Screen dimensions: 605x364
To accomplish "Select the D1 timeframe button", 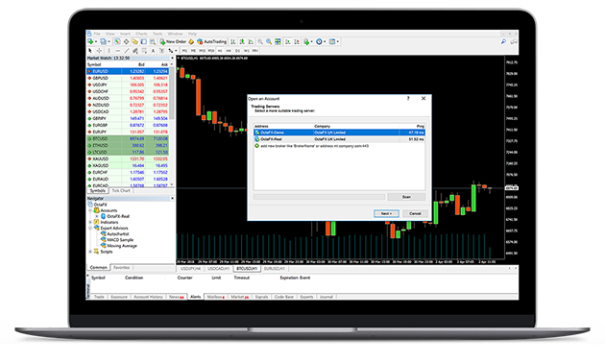I will [238, 51].
